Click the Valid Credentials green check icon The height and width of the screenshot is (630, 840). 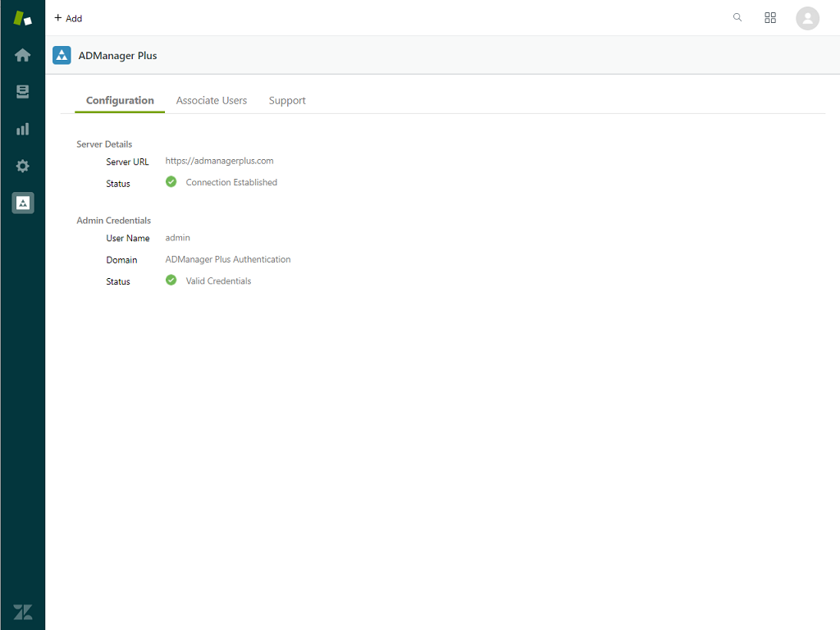171,281
